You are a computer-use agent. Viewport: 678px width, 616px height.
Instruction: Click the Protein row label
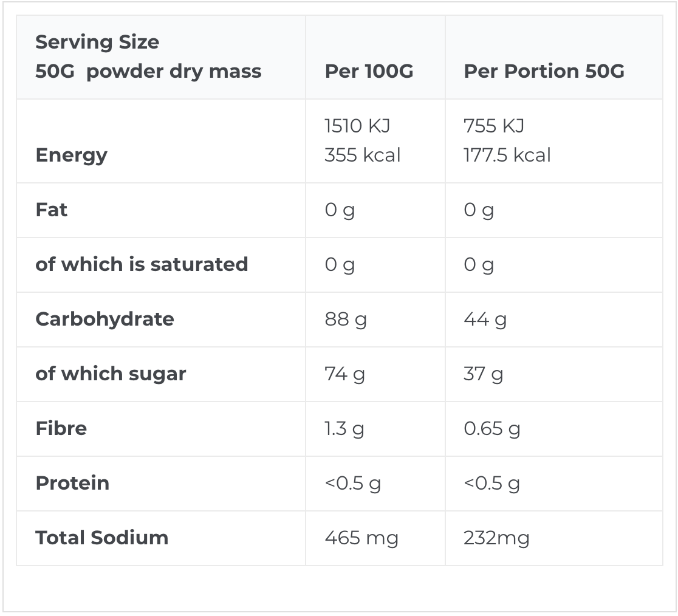(72, 483)
